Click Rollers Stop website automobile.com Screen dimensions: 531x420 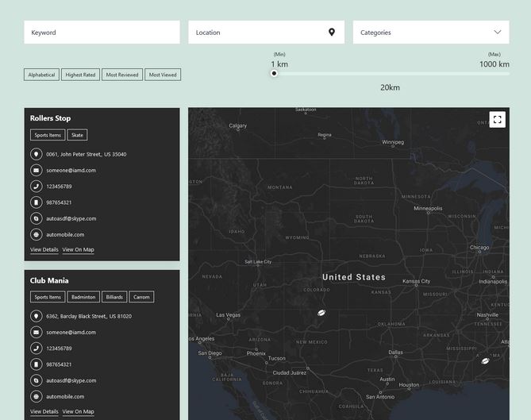tap(65, 234)
